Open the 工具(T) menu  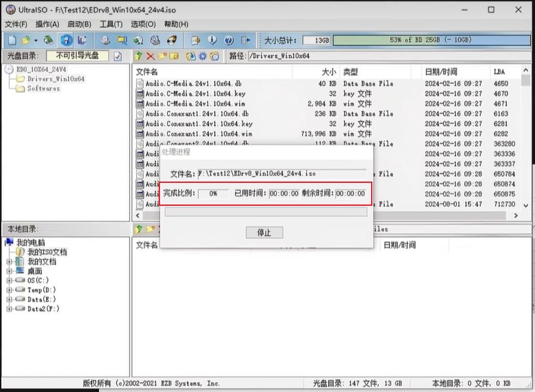(111, 24)
